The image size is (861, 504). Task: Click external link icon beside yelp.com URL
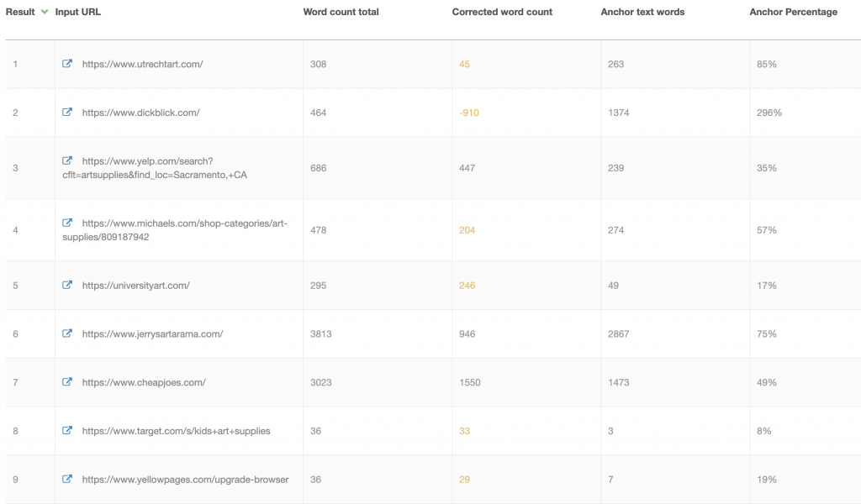coord(67,160)
